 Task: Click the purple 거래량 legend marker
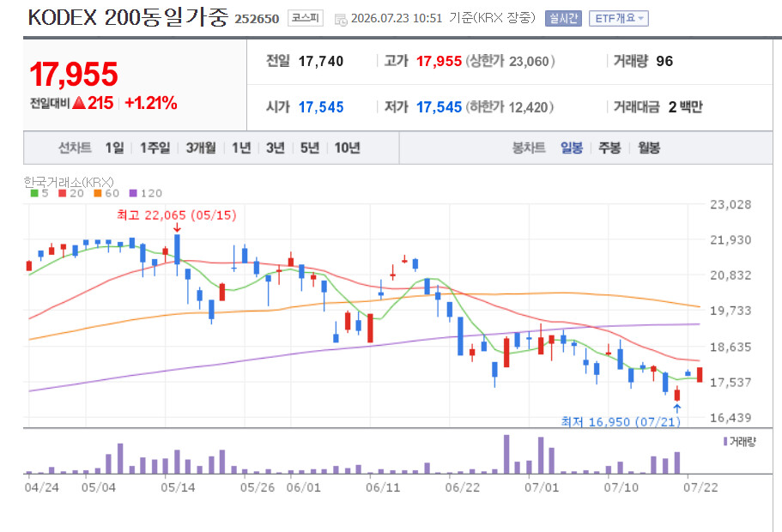pos(725,441)
